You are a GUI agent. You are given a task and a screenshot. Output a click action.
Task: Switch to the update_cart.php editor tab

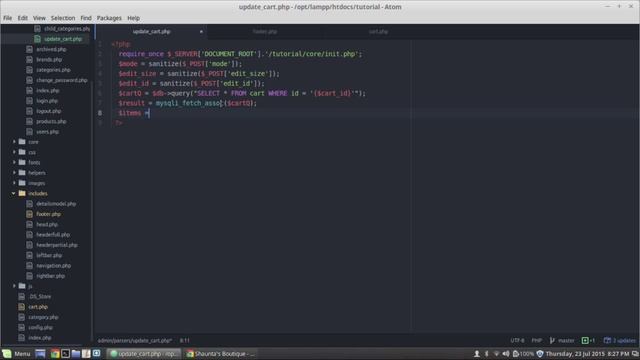click(x=151, y=31)
